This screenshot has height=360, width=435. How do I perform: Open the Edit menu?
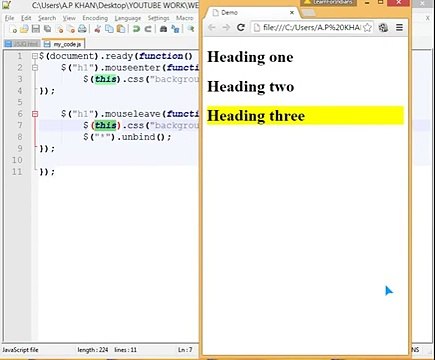[x=26, y=18]
